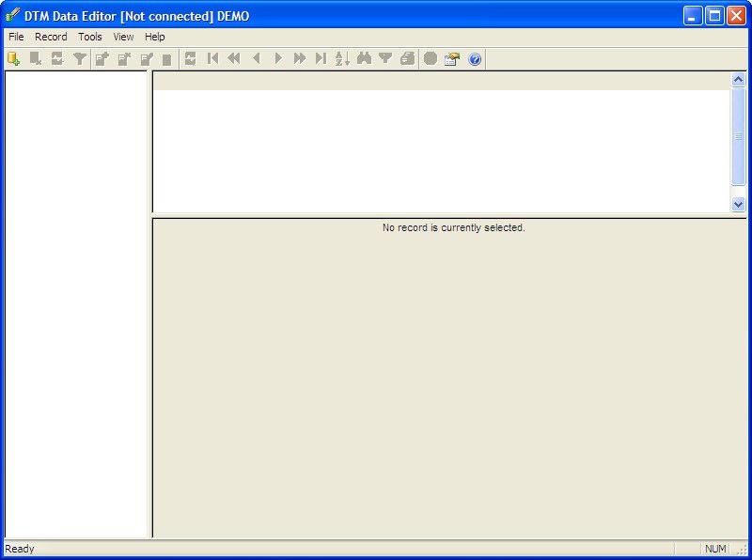Jump to the next page of records
Viewport: 752px width, 560px height.
(x=300, y=59)
